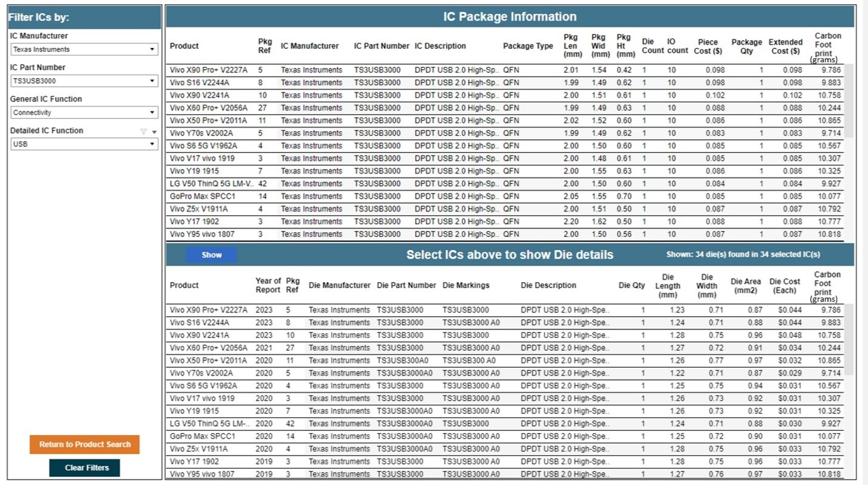The image size is (868, 485).
Task: Click the Die Markings column header
Action: point(466,286)
